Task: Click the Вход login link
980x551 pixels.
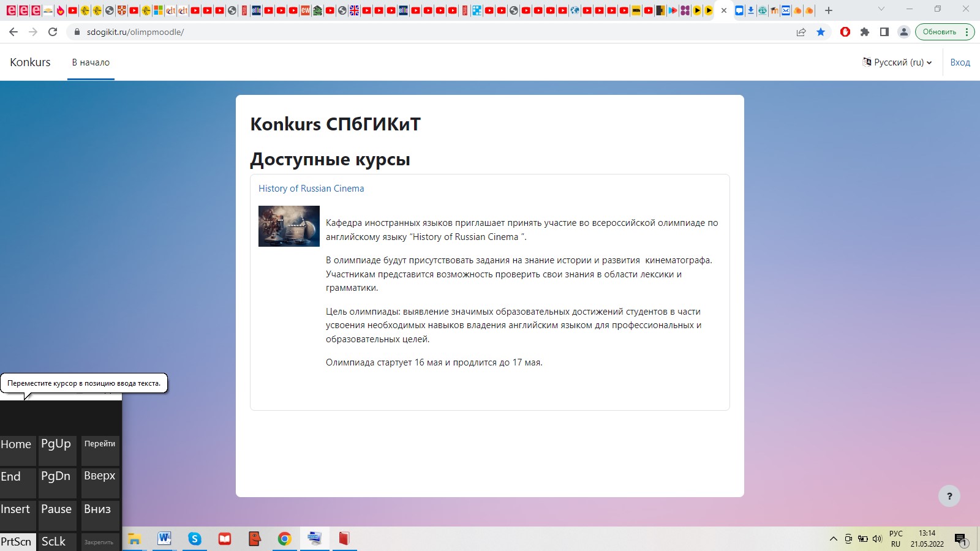Action: point(960,62)
